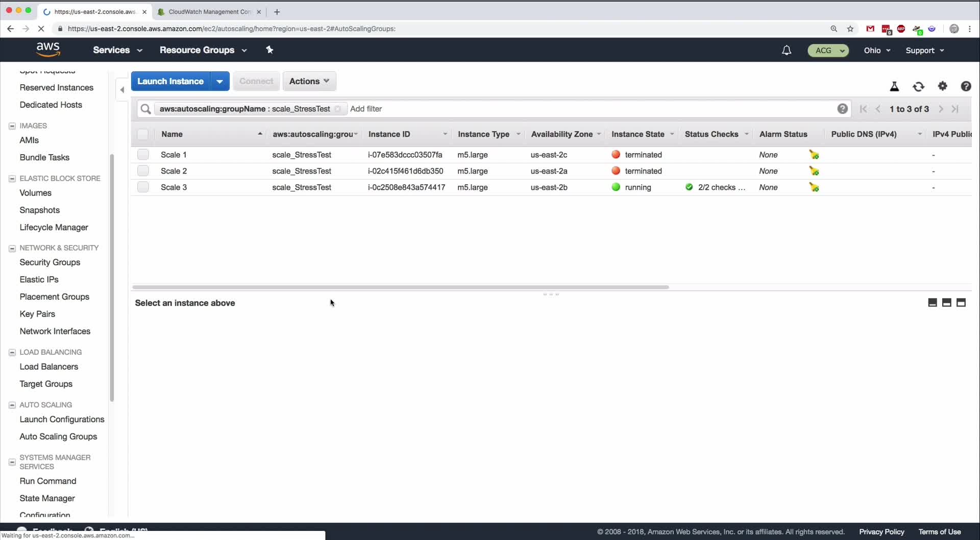Collapse the Auto Scaling section
980x540 pixels.
pyautogui.click(x=12, y=405)
